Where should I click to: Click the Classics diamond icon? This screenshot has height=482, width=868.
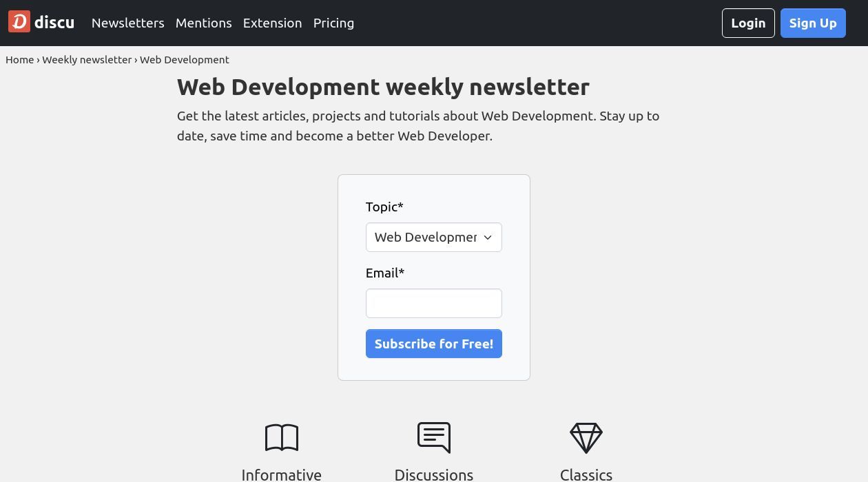pyautogui.click(x=586, y=438)
